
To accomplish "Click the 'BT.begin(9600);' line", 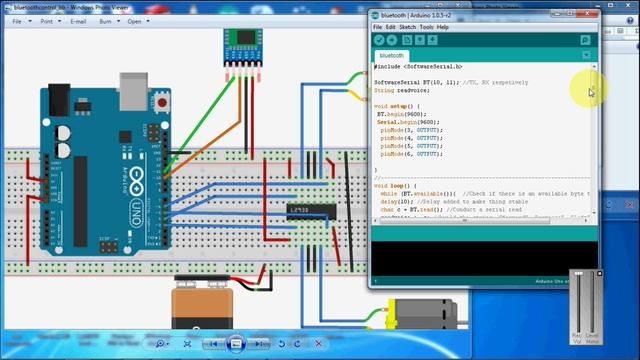I will (x=402, y=114).
